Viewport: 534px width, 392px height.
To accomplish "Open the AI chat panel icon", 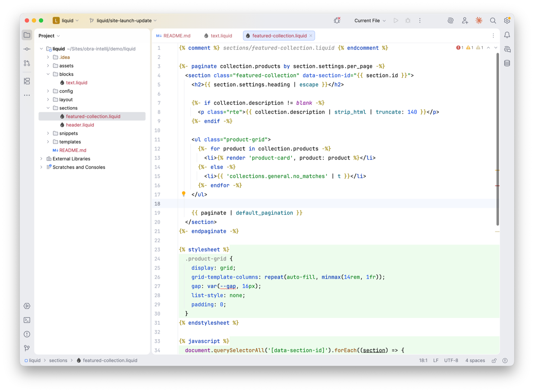I will (507, 49).
